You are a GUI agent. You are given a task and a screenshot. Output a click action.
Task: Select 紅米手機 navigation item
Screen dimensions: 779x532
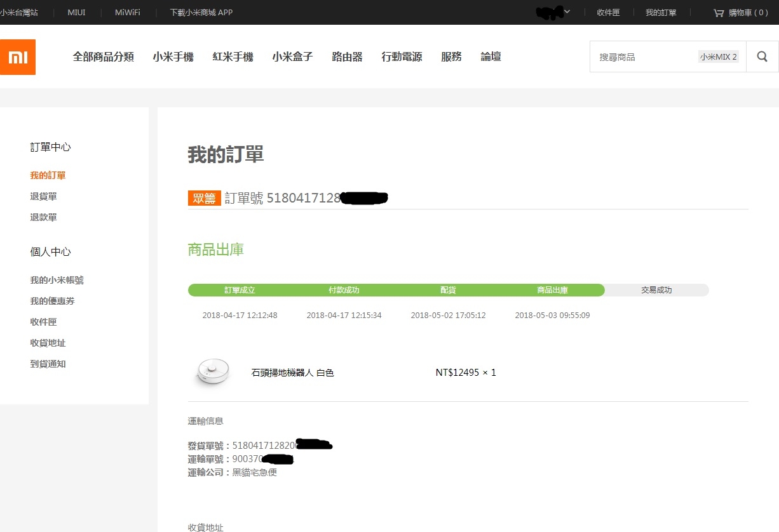point(233,57)
